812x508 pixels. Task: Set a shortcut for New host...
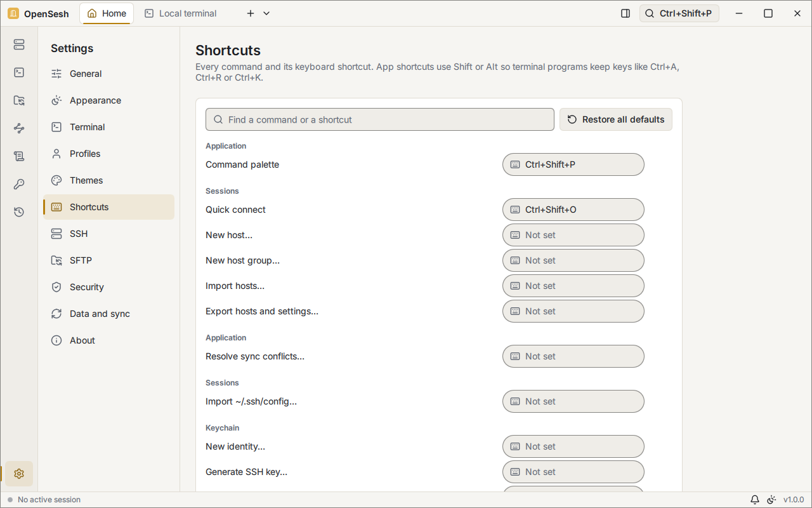pyautogui.click(x=573, y=235)
